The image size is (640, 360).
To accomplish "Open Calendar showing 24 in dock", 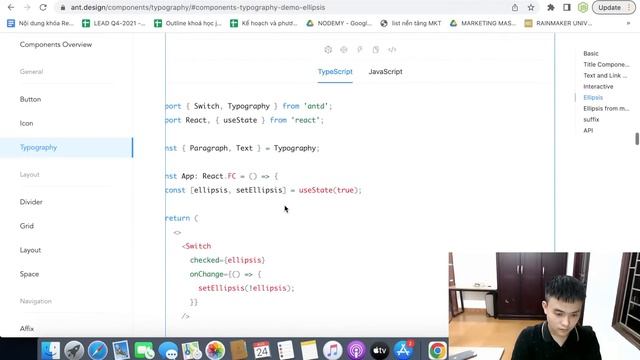I will [262, 350].
